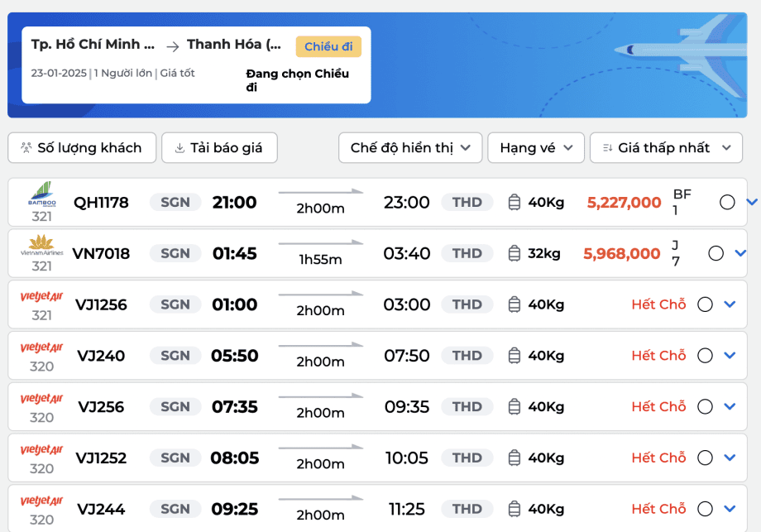Click the luggage icon on flight QH1178

pyautogui.click(x=515, y=203)
